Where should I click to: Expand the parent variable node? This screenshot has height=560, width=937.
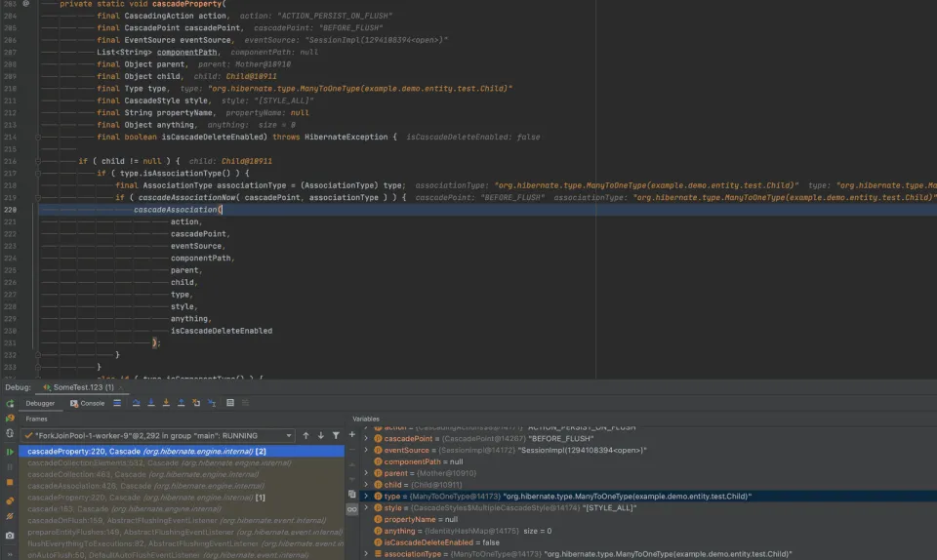(x=366, y=473)
